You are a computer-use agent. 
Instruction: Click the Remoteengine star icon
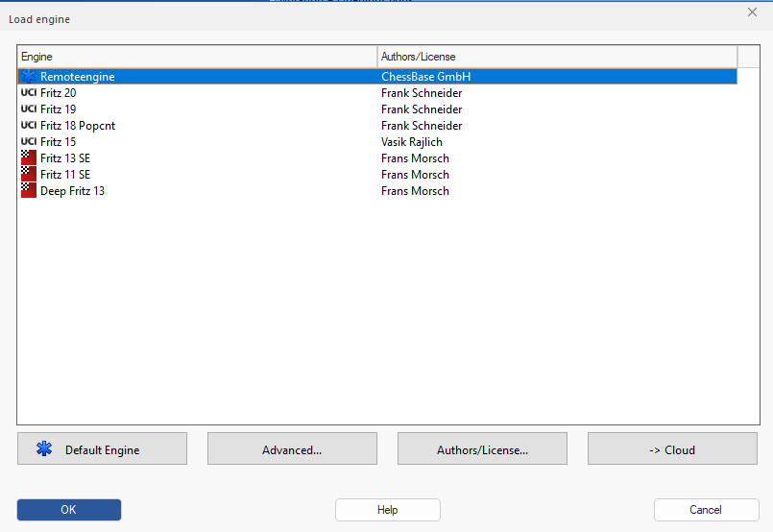point(29,77)
